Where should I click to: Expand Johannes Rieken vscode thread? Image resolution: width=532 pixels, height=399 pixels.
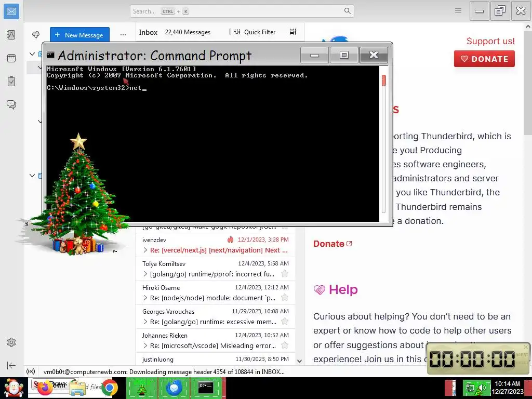click(x=145, y=345)
